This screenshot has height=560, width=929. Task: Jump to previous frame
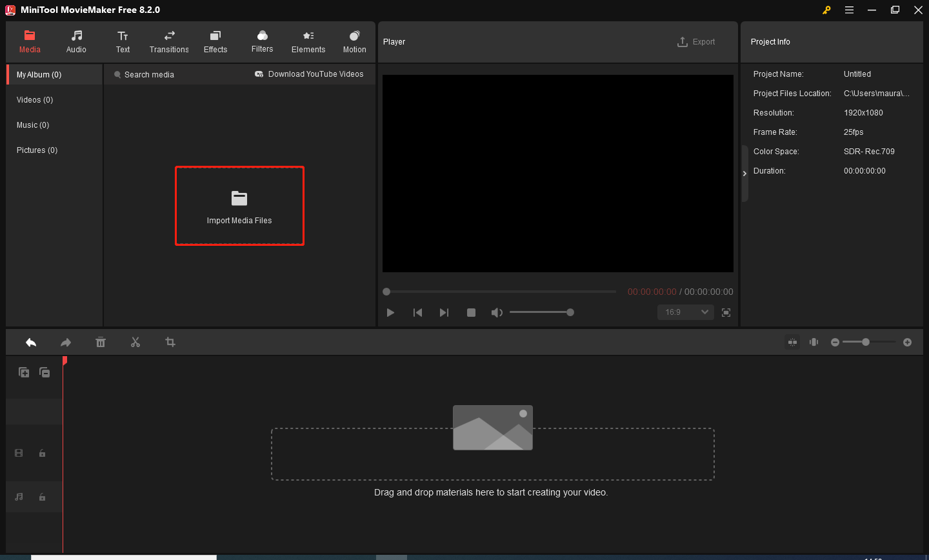pyautogui.click(x=417, y=312)
